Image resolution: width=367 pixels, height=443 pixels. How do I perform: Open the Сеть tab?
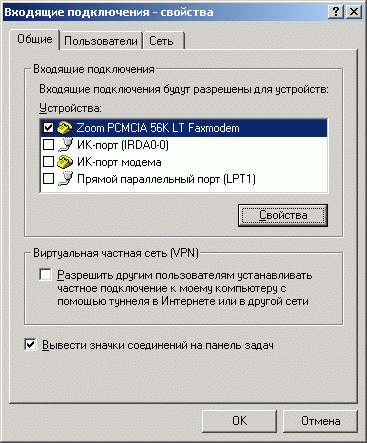[163, 41]
